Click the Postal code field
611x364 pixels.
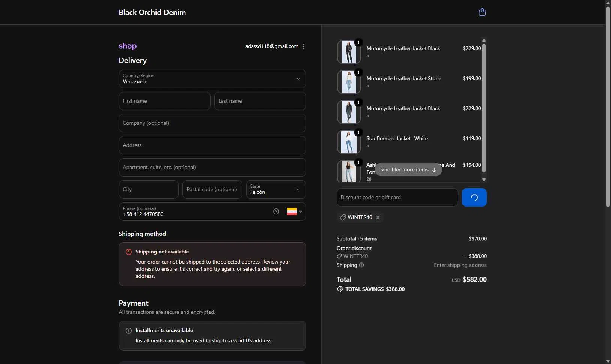(212, 190)
